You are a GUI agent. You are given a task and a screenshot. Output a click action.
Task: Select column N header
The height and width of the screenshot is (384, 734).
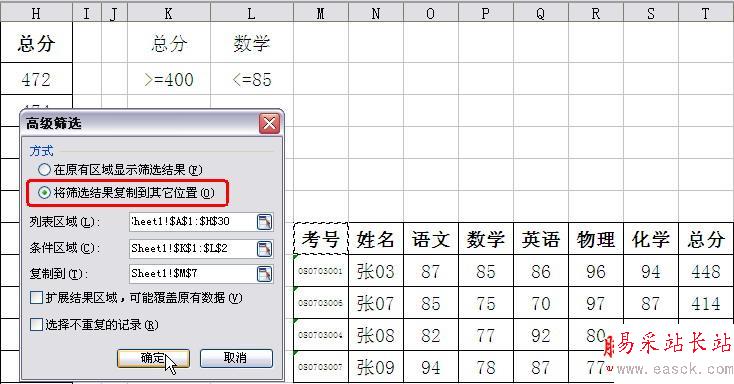pos(376,14)
